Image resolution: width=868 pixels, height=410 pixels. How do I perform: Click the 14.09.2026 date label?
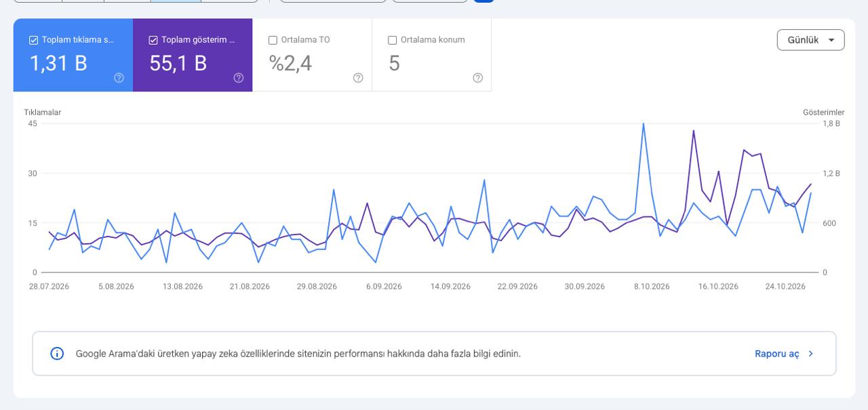coord(450,287)
